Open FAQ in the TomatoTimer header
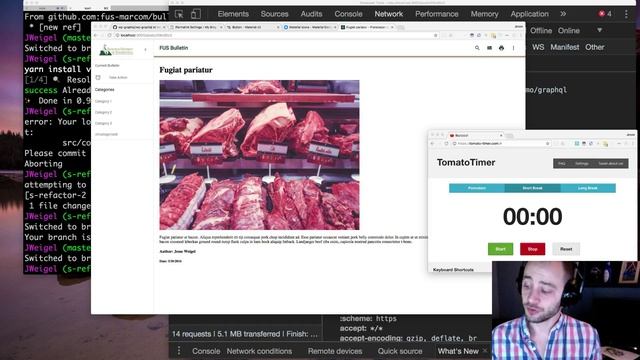This screenshot has width=640, height=360. 562,164
